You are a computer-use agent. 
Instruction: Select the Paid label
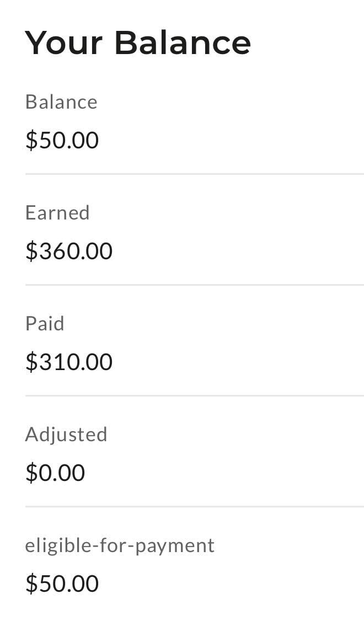(45, 323)
